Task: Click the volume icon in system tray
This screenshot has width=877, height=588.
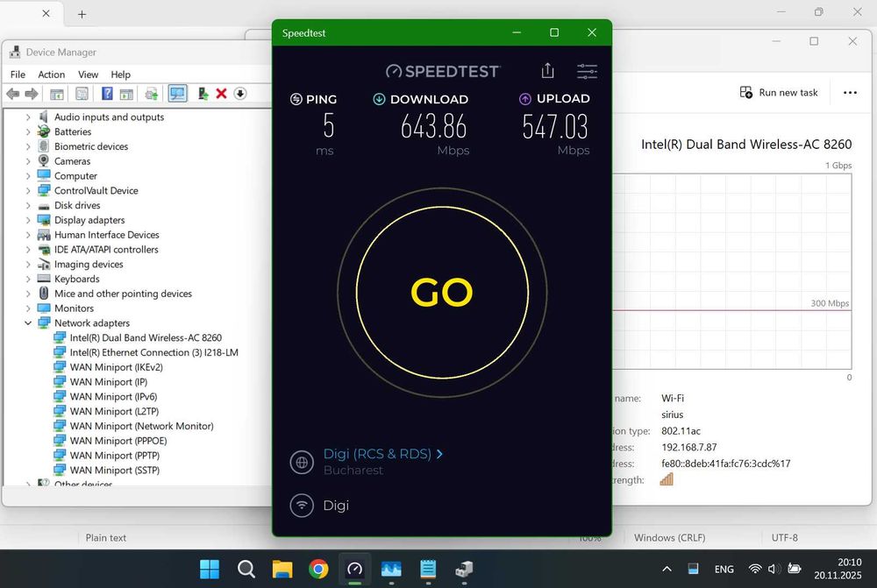Action: [774, 569]
